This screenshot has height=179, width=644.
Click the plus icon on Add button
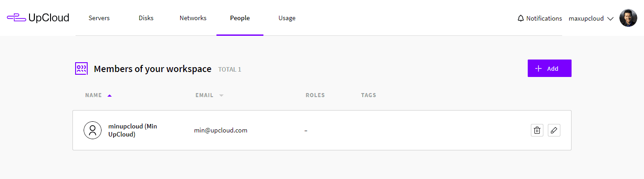[x=538, y=68]
